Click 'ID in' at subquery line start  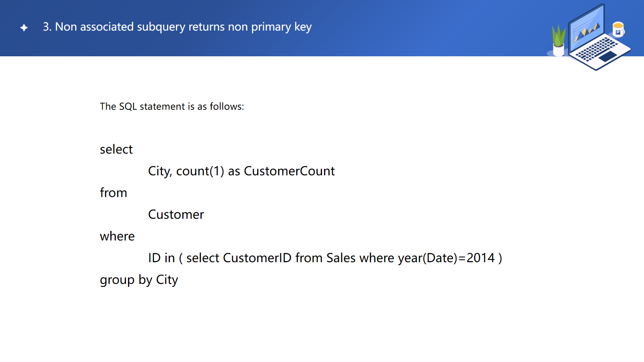pos(161,258)
